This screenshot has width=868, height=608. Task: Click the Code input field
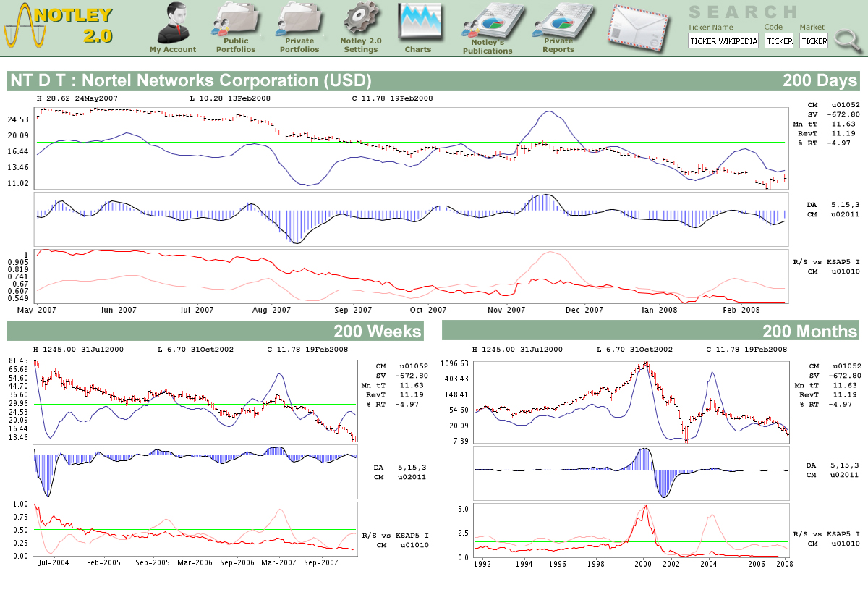point(779,41)
